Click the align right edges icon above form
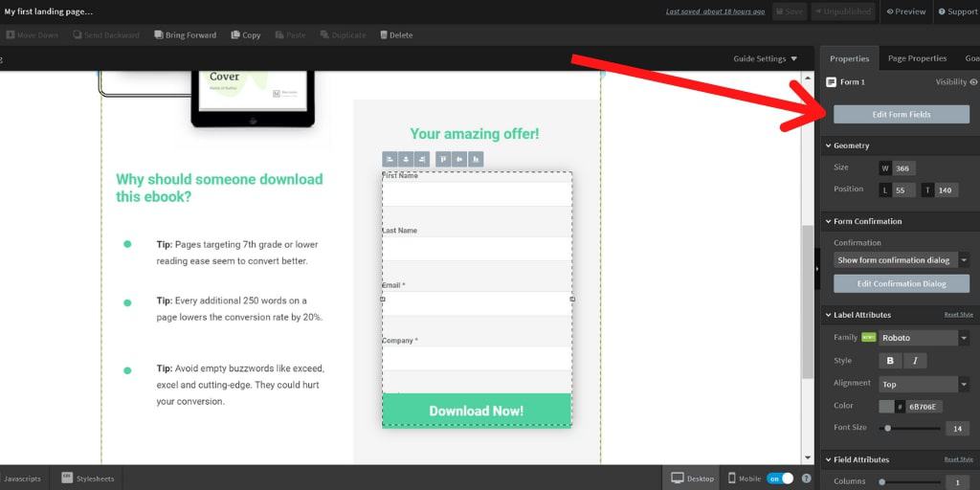This screenshot has height=490, width=980. [x=422, y=160]
